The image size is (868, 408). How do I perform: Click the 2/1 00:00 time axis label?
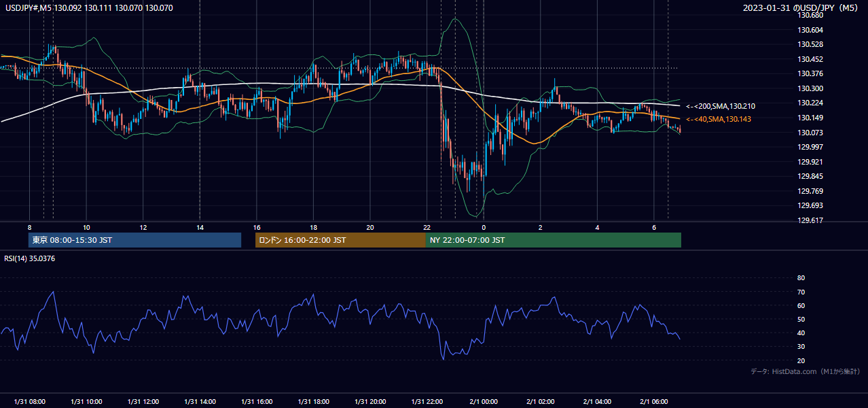tap(484, 401)
